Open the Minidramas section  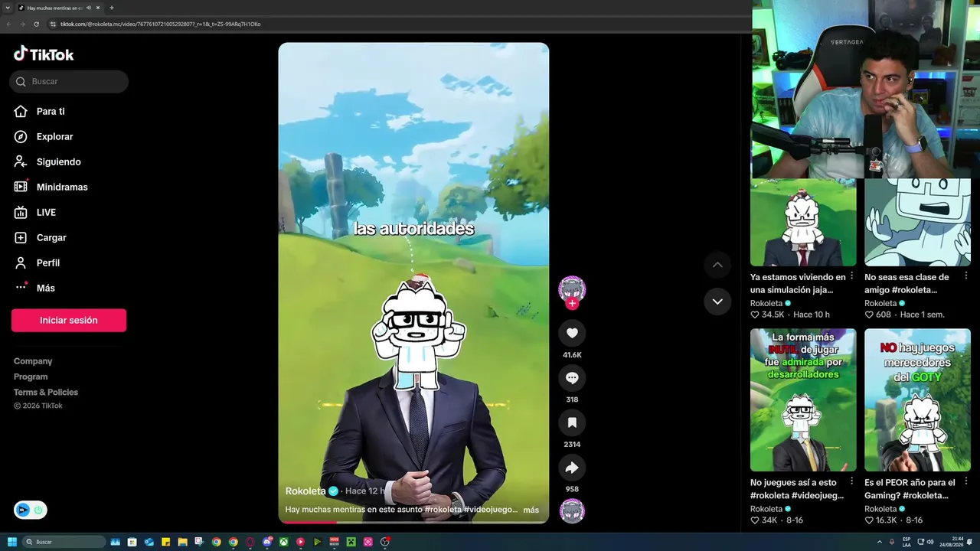point(51,187)
